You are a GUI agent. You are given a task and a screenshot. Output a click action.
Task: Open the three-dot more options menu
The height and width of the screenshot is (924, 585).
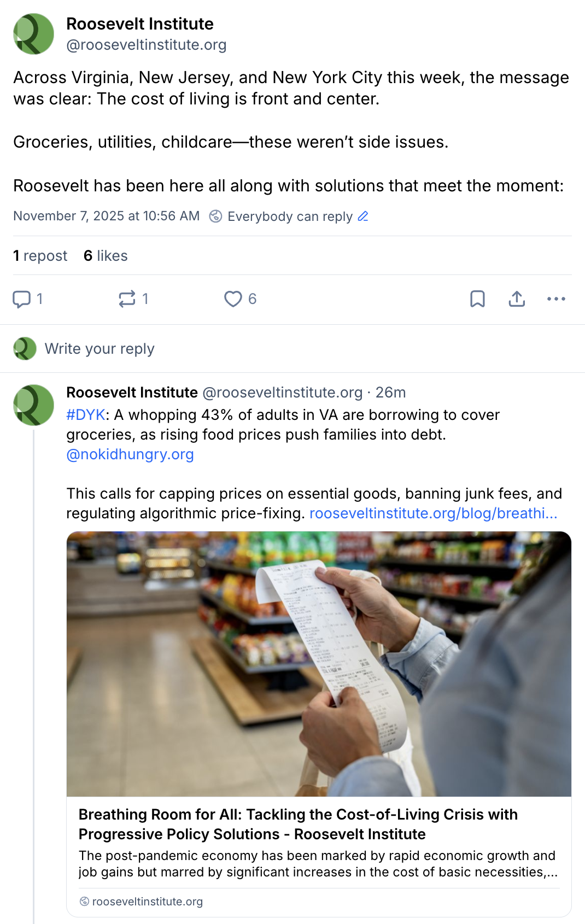pos(556,299)
